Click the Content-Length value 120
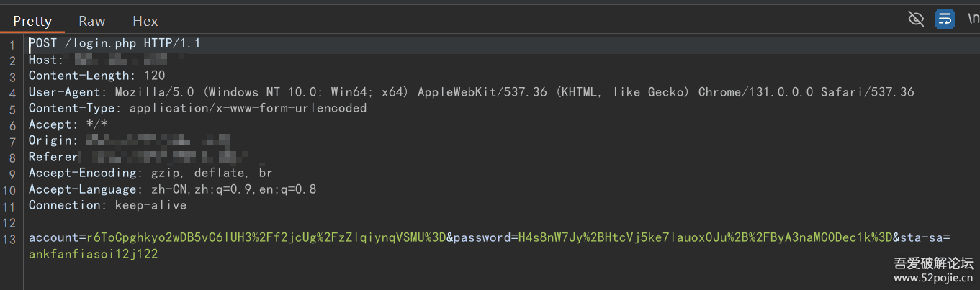Viewport: 980px width, 290px height. click(154, 76)
